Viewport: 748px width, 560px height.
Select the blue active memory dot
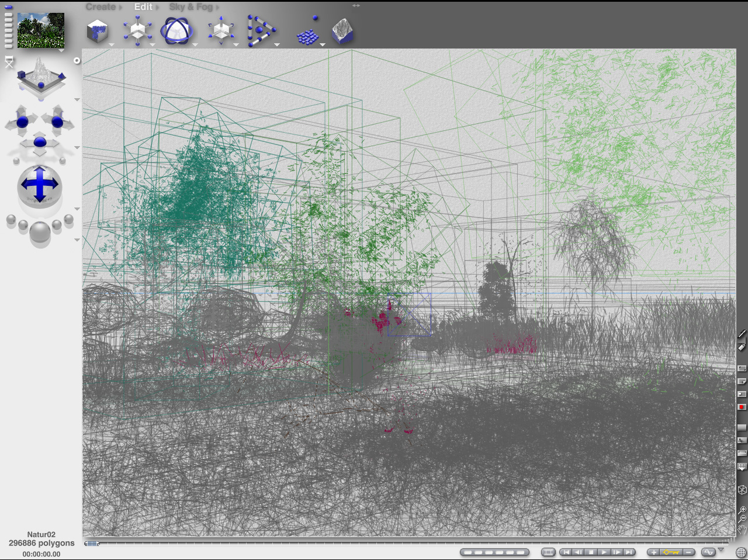tap(9, 8)
